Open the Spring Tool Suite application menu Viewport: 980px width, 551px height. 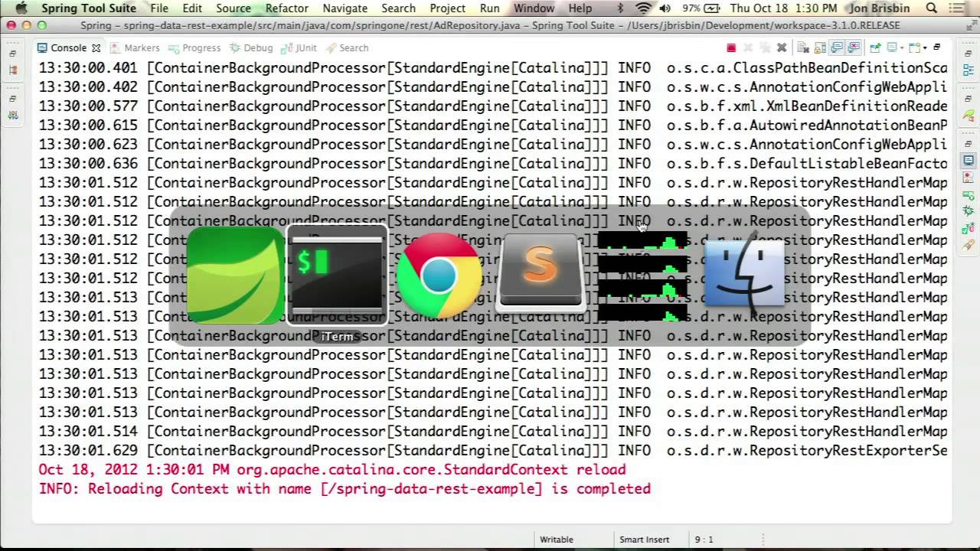click(x=89, y=8)
